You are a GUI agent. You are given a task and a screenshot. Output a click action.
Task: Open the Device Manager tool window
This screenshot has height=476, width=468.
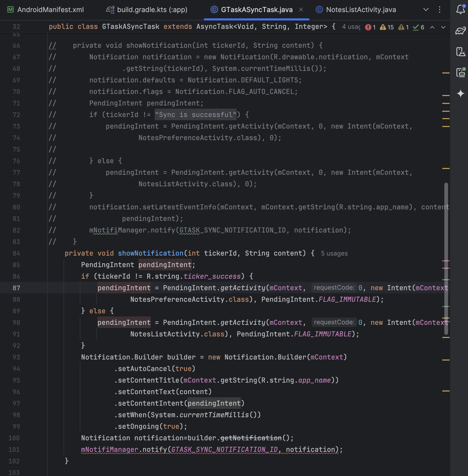point(460,52)
